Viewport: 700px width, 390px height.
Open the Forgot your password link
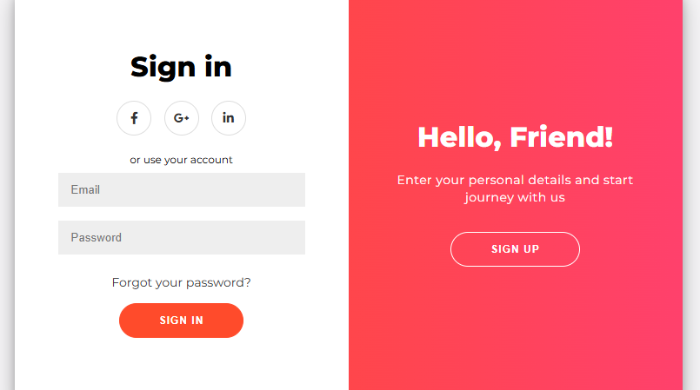click(x=181, y=282)
